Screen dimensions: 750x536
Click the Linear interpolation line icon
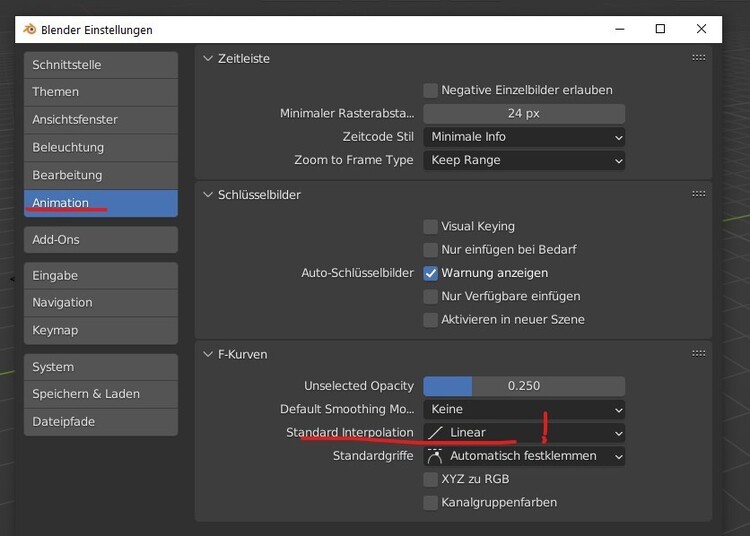coord(435,433)
